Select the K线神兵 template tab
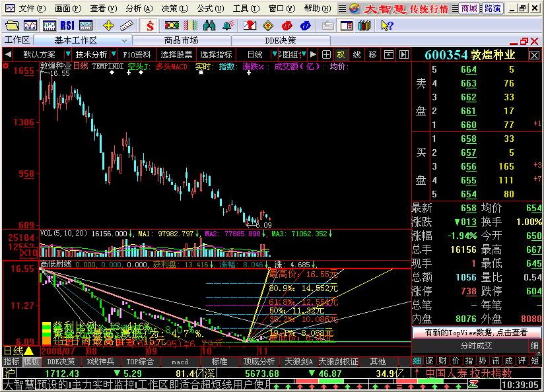Screen dimensions: 544x392 click(100, 362)
